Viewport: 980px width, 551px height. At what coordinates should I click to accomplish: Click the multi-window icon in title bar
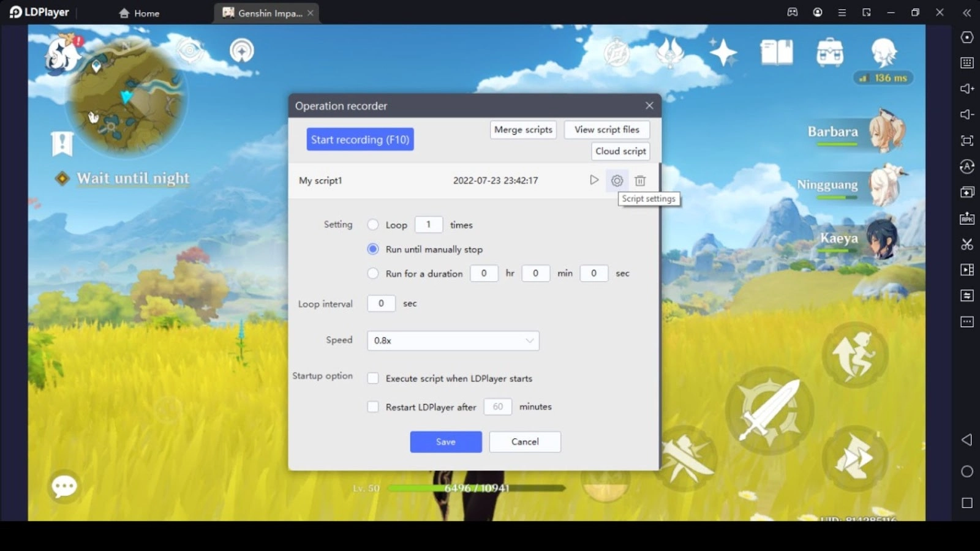867,12
